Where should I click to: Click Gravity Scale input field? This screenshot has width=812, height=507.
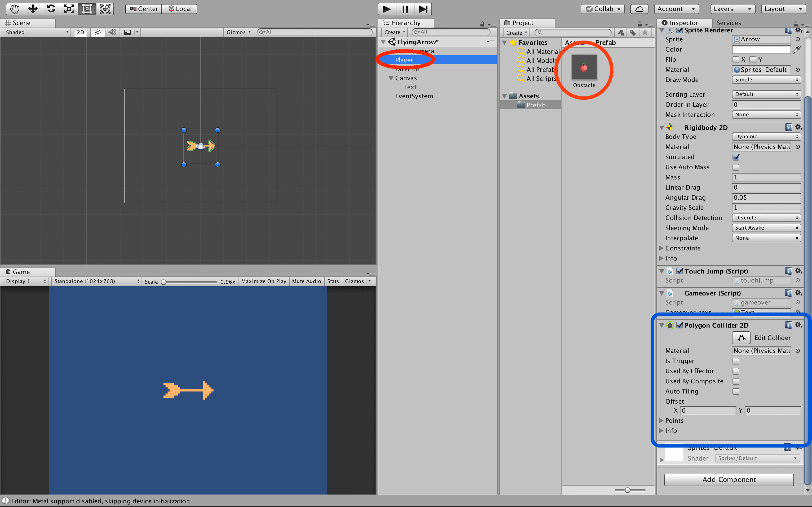coord(765,208)
